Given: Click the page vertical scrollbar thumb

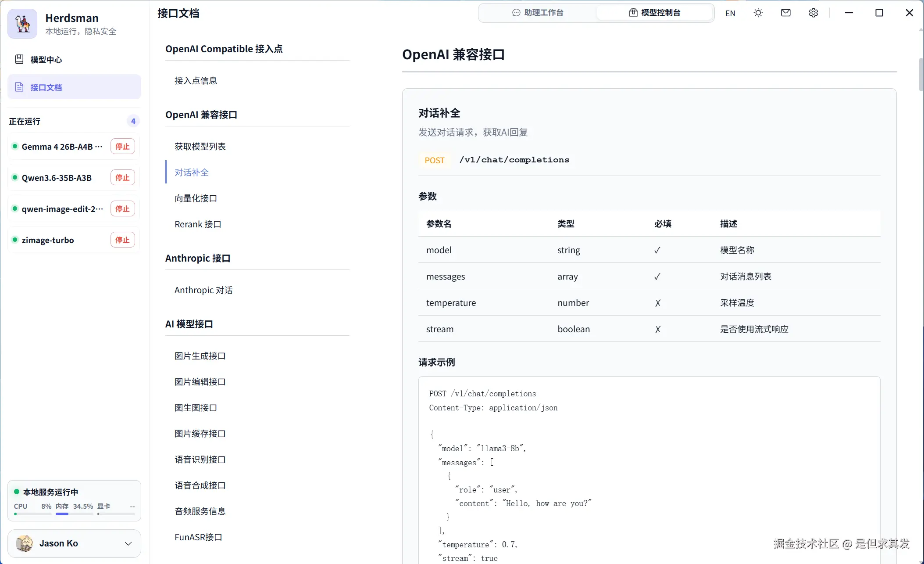Looking at the screenshot, I should [920, 75].
